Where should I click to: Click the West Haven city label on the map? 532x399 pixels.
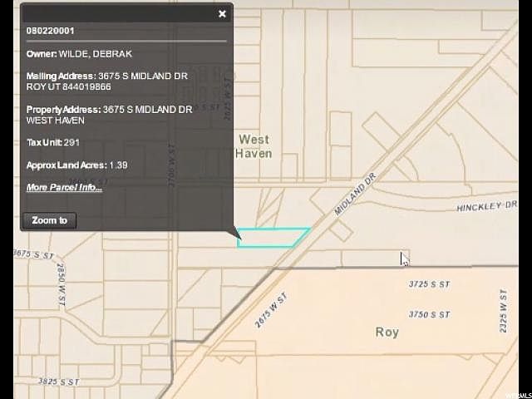click(254, 146)
